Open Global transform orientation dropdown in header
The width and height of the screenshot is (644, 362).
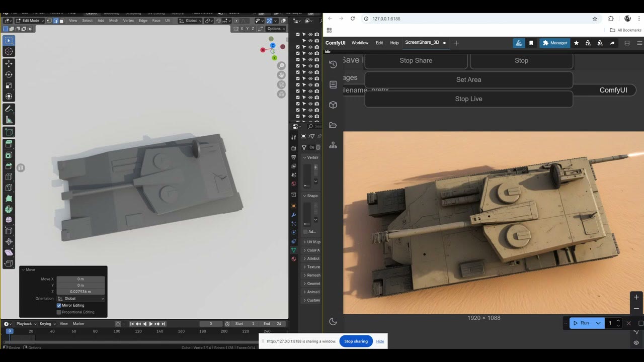pos(191,21)
